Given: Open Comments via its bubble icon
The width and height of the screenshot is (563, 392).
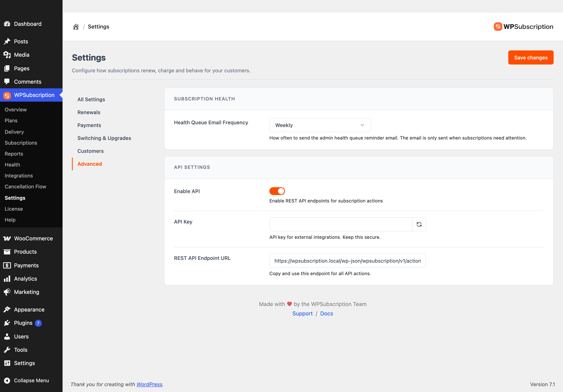Looking at the screenshot, I should coord(7,82).
